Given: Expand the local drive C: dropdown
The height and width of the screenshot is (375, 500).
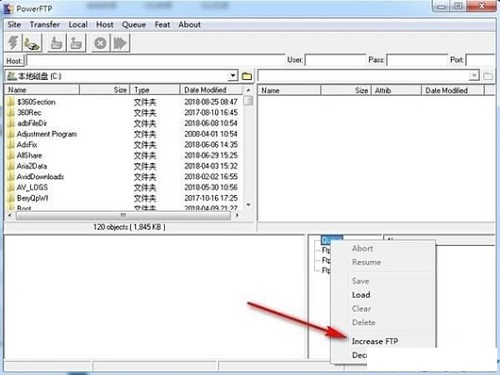Looking at the screenshot, I should (x=233, y=76).
